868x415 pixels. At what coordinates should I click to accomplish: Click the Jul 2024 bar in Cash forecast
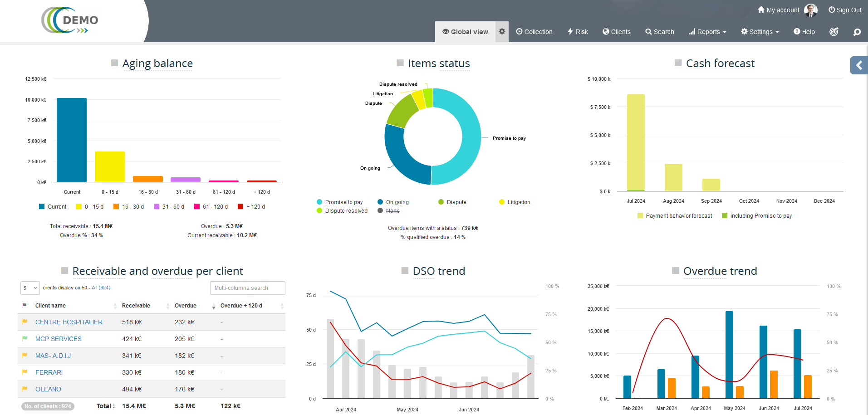(x=636, y=143)
